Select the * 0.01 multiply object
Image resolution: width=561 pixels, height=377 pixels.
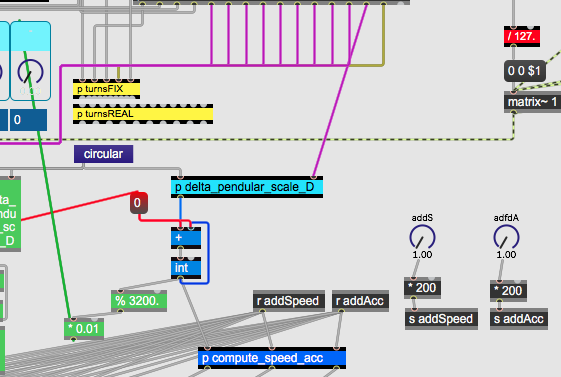(x=84, y=329)
